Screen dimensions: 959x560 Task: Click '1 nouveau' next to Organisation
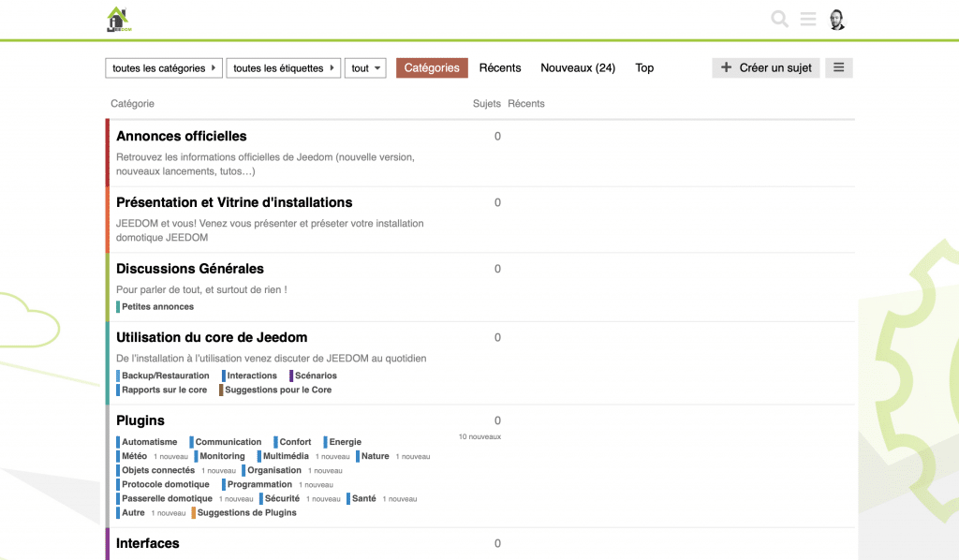click(325, 471)
